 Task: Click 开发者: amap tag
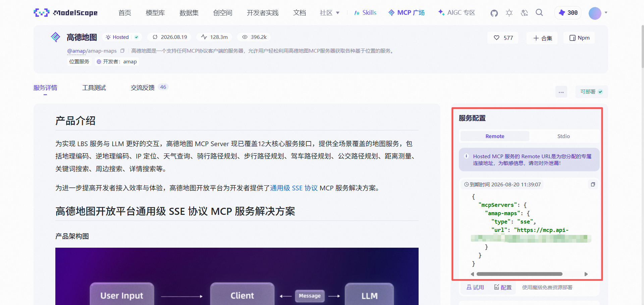coord(117,62)
